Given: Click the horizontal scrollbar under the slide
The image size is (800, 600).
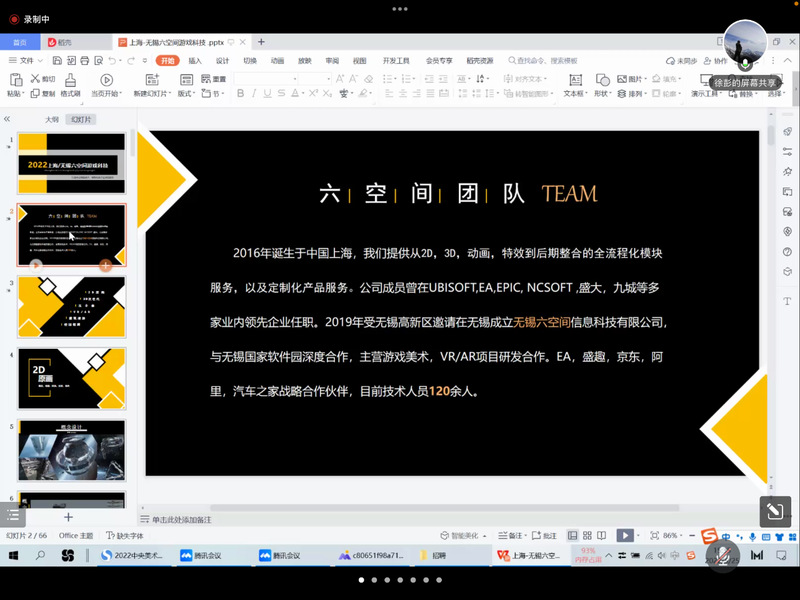Looking at the screenshot, I should coord(444,508).
